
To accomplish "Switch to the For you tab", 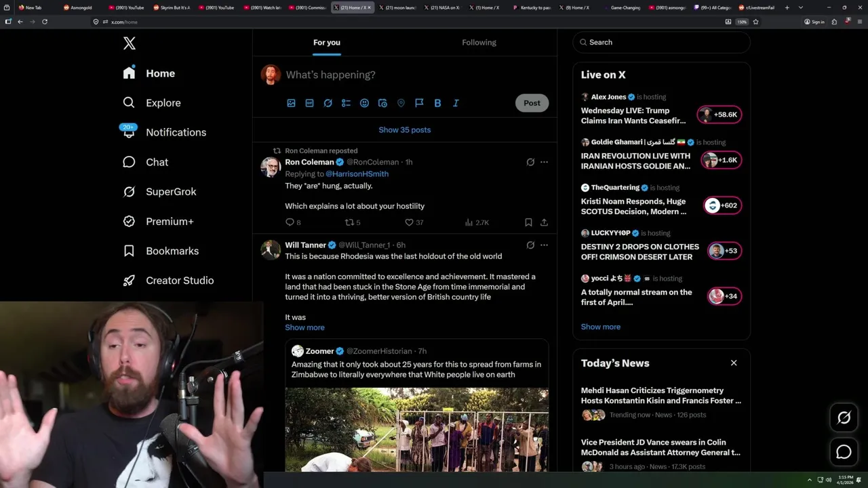I will pos(327,43).
